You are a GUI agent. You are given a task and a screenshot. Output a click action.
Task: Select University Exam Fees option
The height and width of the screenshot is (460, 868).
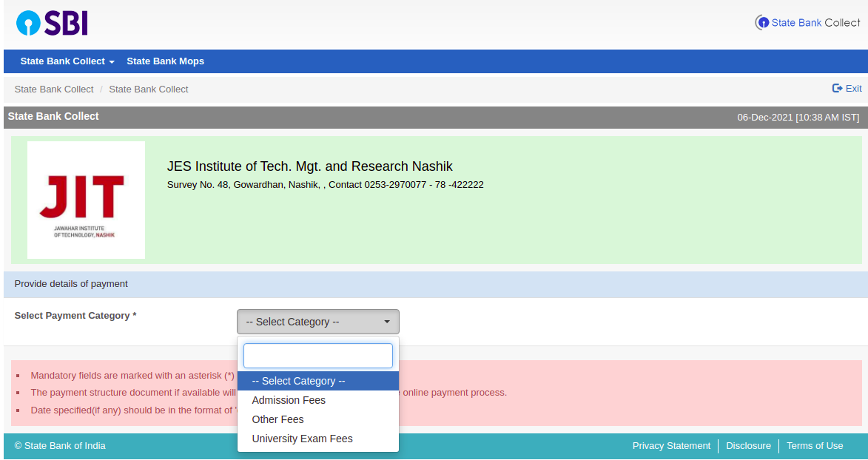[x=317, y=439]
